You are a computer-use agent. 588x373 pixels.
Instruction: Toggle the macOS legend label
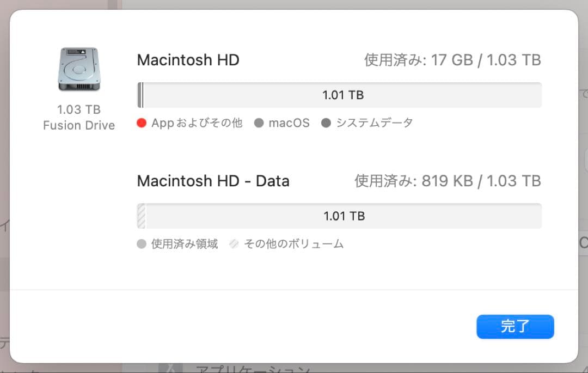click(289, 123)
